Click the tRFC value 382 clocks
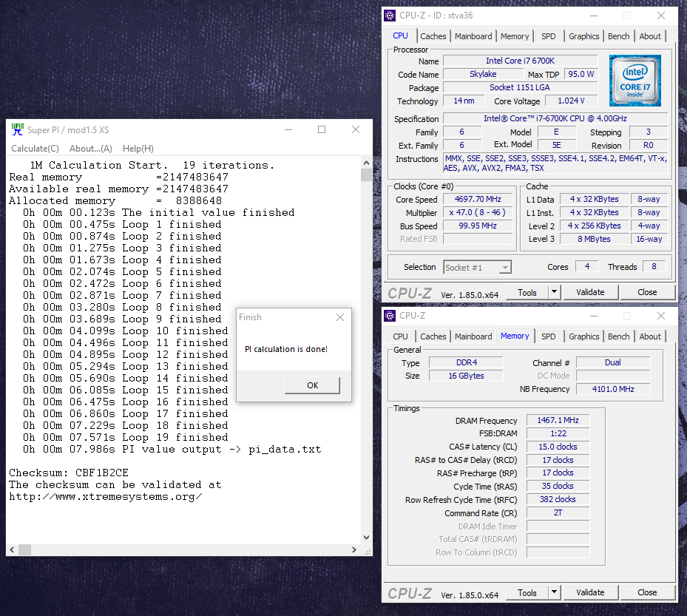This screenshot has height=616, width=687. pos(558,499)
